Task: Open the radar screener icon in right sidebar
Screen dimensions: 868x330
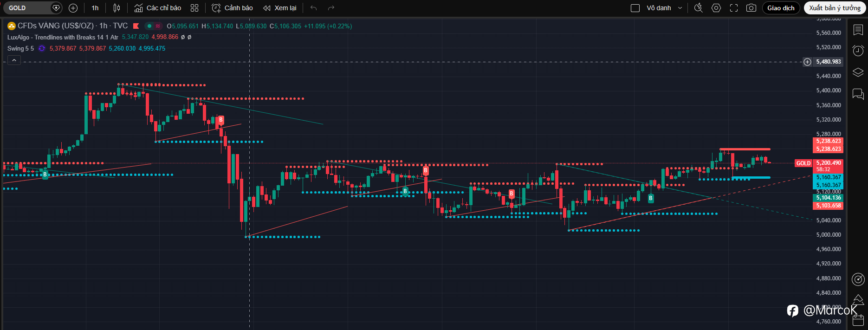Action: pyautogui.click(x=858, y=279)
